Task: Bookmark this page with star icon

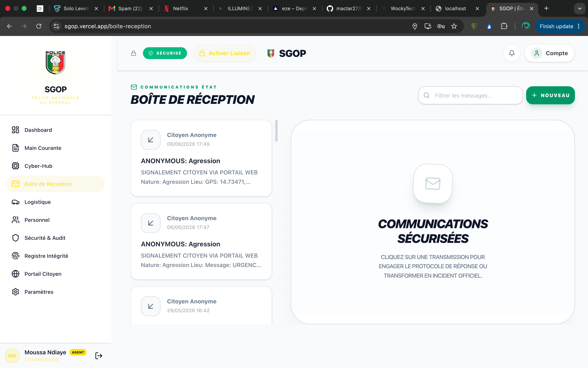Action: 454,26
